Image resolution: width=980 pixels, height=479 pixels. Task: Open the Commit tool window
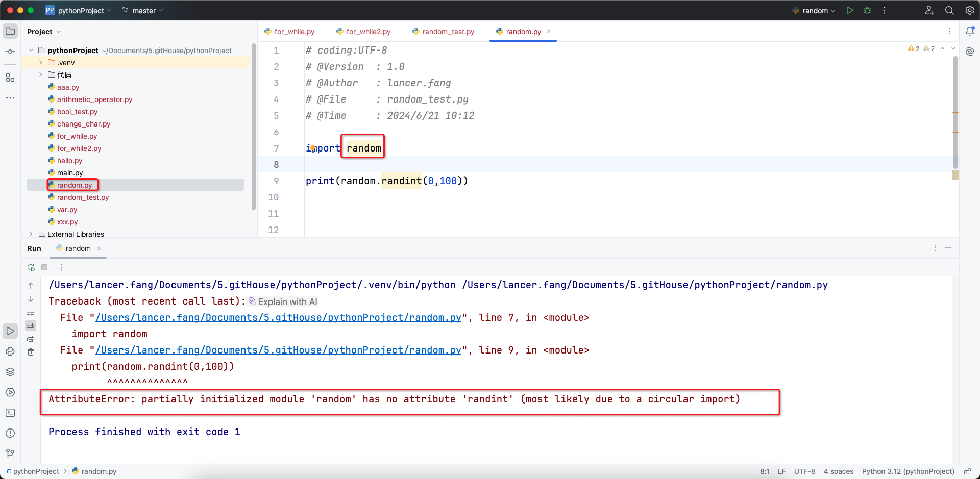pos(10,52)
